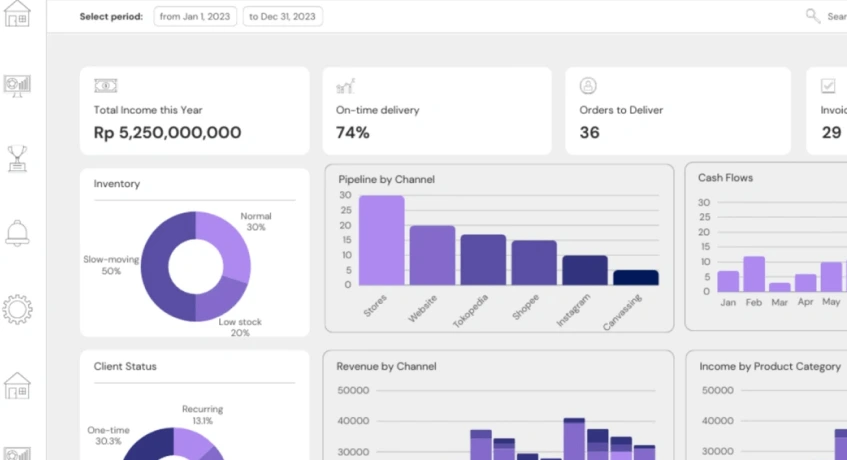Click the banknote icon on Total Income card
Viewport: 847px width, 460px height.
click(105, 85)
